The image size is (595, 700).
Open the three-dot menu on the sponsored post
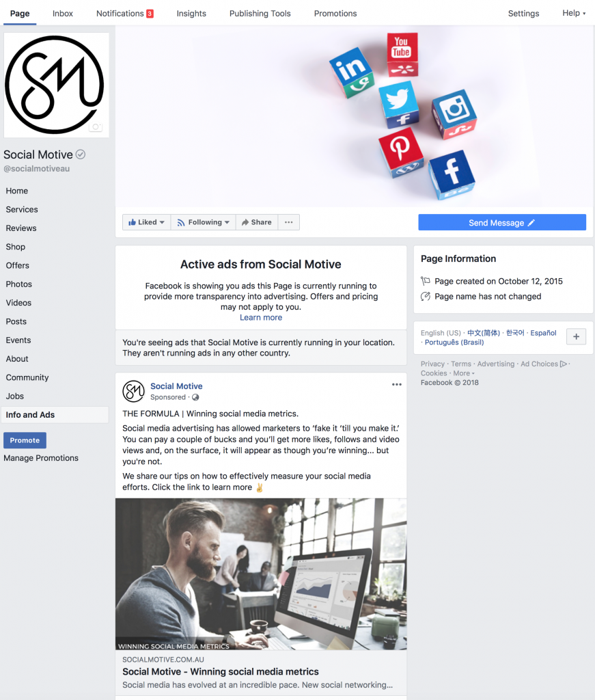tap(396, 384)
